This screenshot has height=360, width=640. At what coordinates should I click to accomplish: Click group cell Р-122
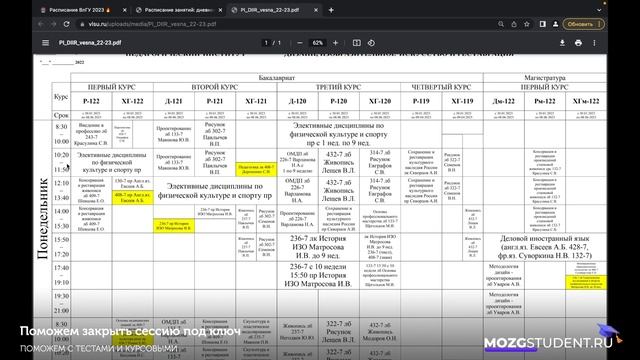91,101
